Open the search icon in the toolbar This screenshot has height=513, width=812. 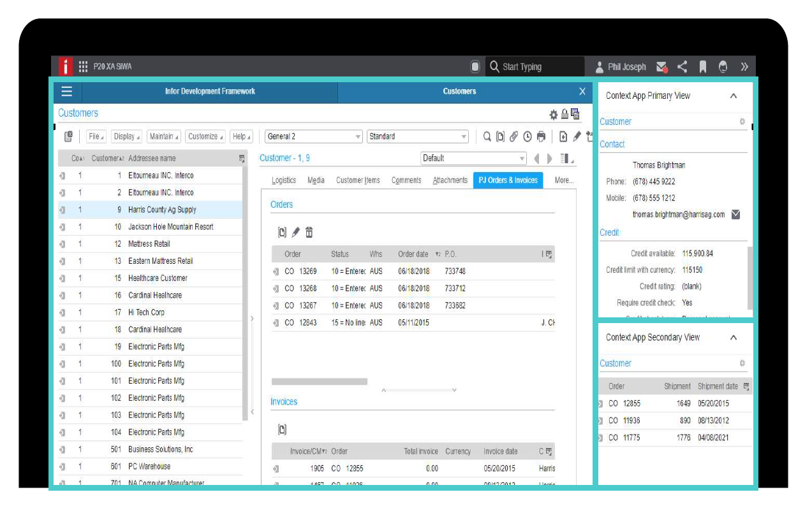click(x=487, y=136)
